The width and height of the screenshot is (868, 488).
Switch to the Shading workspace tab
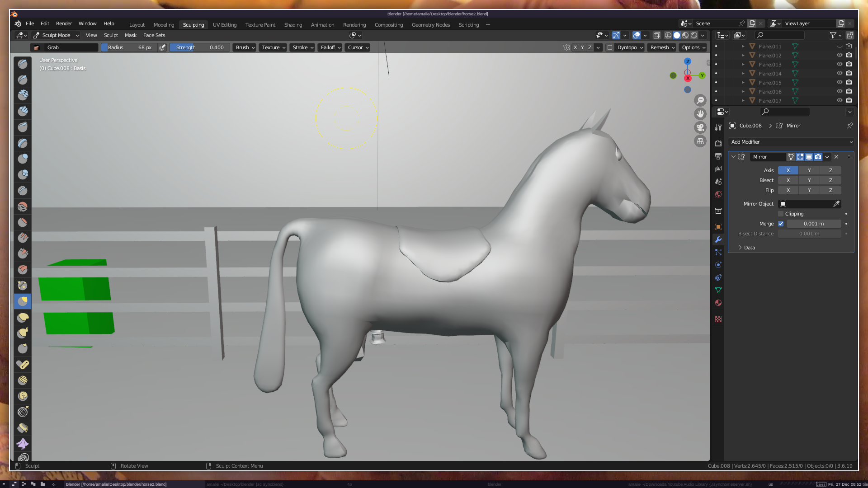293,25
